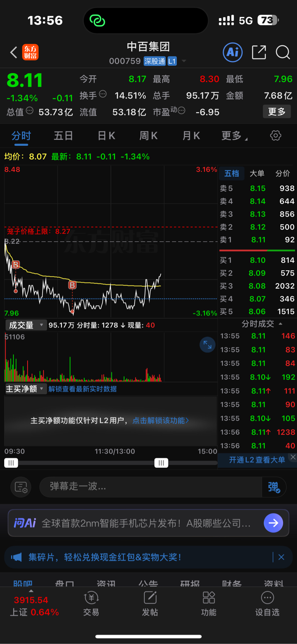The image size is (297, 644).
Task: Open chart settings gear icon
Action: pos(275,135)
